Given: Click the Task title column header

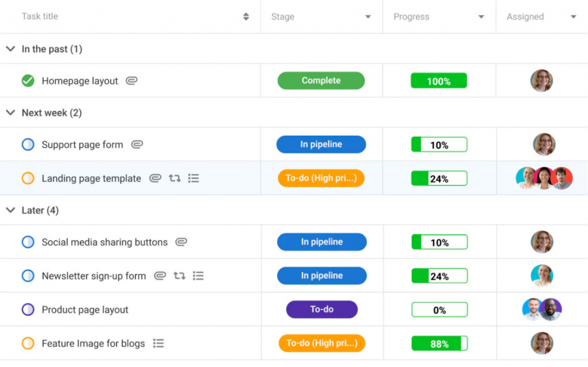Looking at the screenshot, I should pos(40,17).
